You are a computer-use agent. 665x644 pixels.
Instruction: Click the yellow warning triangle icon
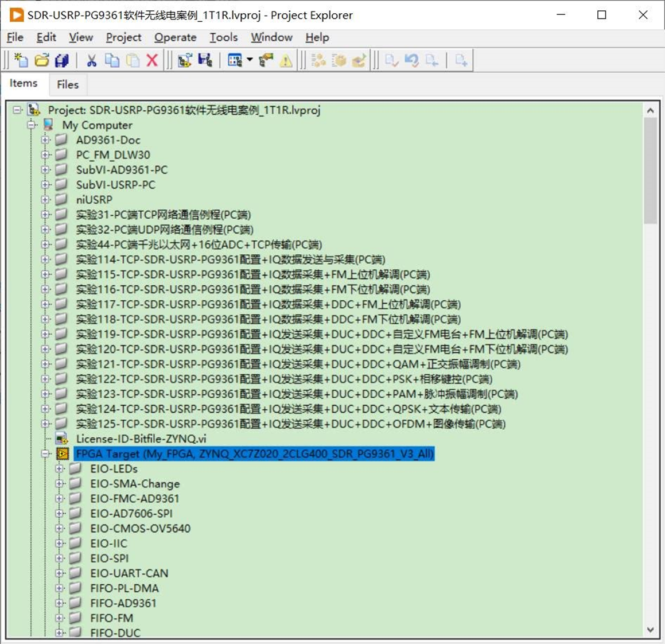(x=286, y=60)
